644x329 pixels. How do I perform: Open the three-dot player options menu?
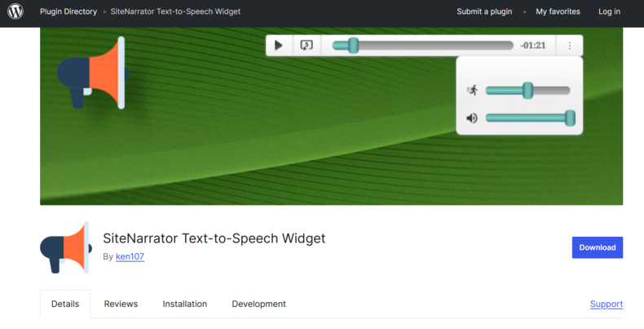tap(569, 45)
